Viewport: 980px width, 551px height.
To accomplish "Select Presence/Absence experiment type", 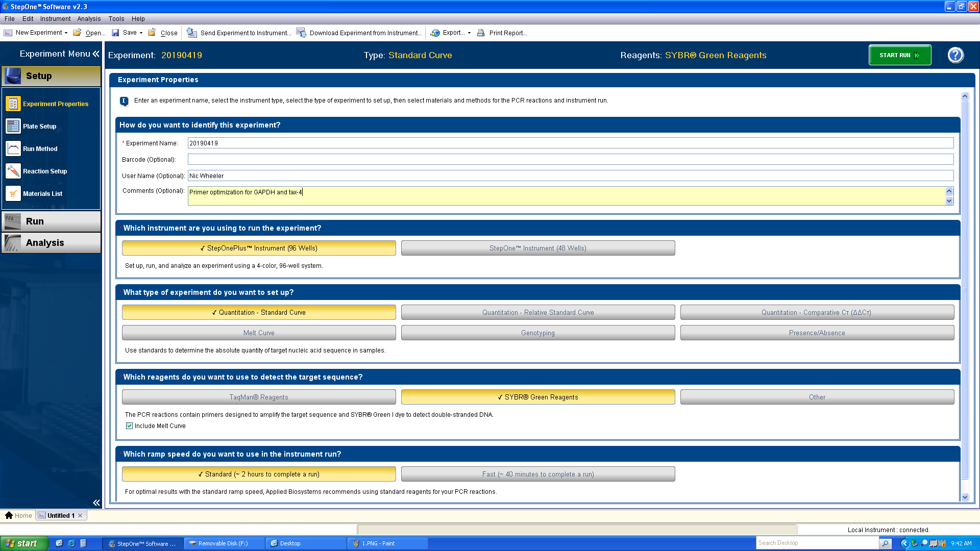I will [817, 333].
